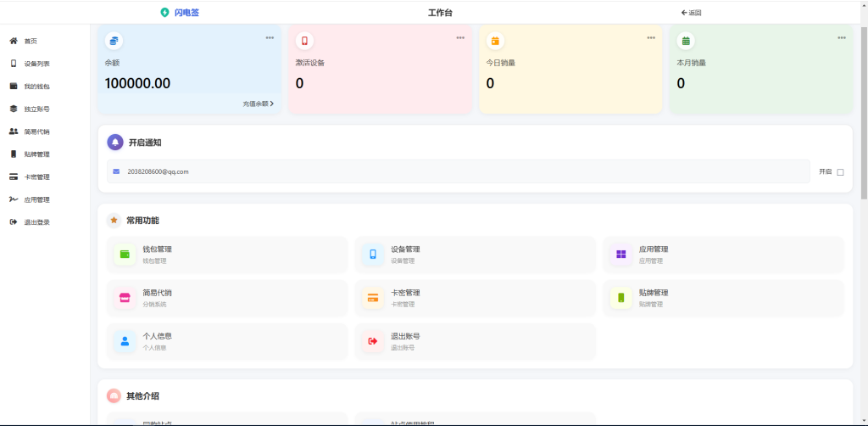Click the 分销系统 subtitle text
Viewport: 868px width, 426px height.
click(x=154, y=304)
